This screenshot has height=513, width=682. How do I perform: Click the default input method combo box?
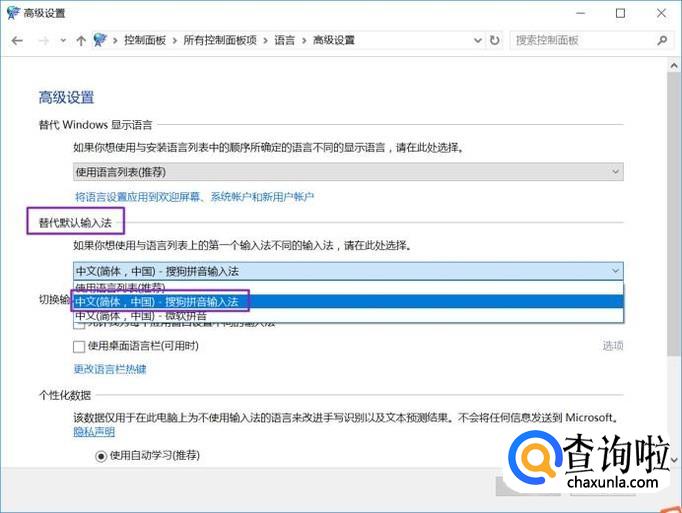(348, 271)
